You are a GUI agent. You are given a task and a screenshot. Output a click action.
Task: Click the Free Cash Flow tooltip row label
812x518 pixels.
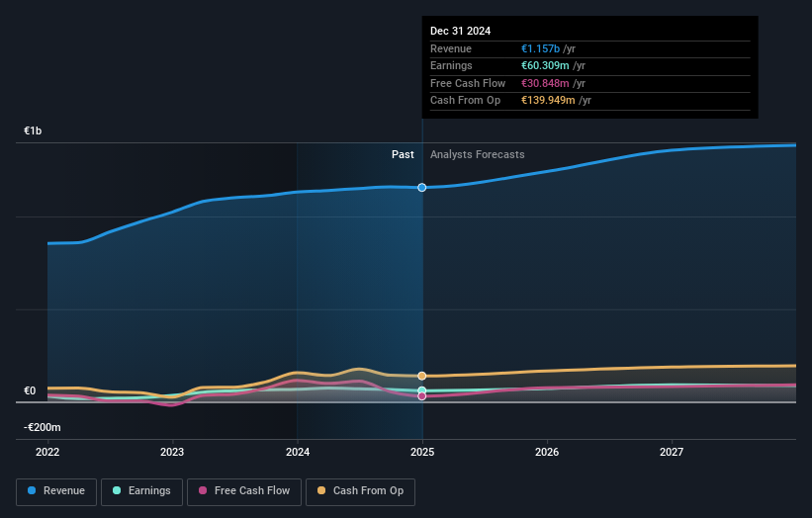[x=468, y=83]
